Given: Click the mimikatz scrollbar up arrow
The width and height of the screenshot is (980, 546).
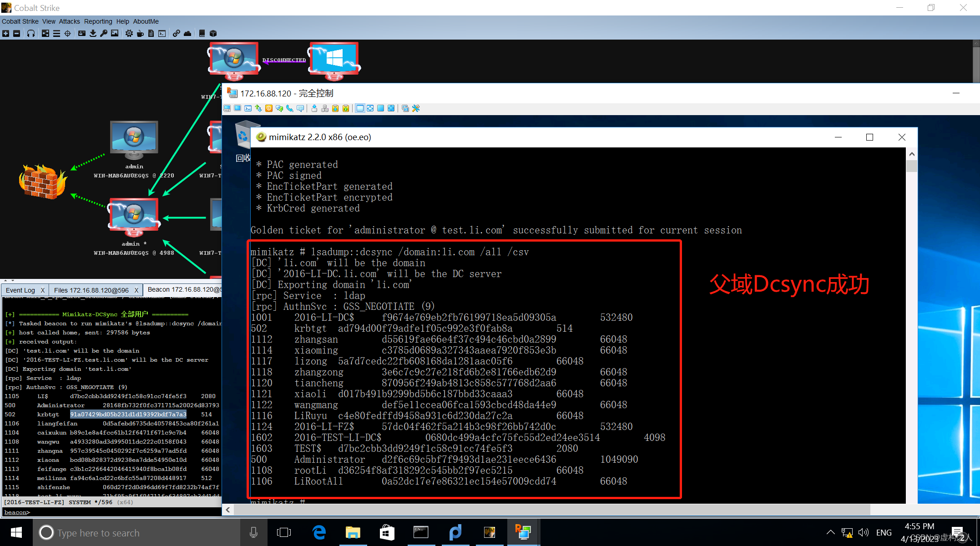Looking at the screenshot, I should pyautogui.click(x=912, y=154).
